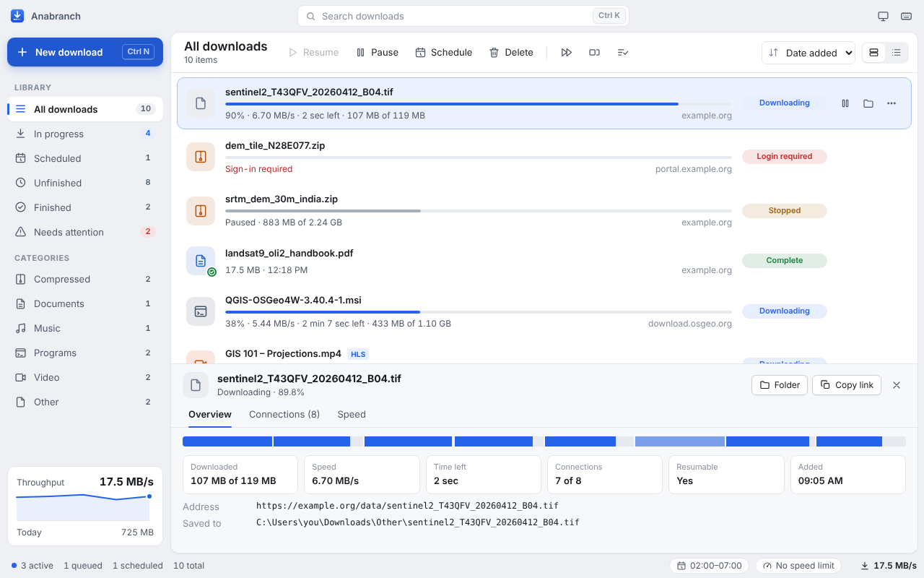924x578 pixels.
Task: Close the sentinel2 details panel
Action: tap(897, 385)
